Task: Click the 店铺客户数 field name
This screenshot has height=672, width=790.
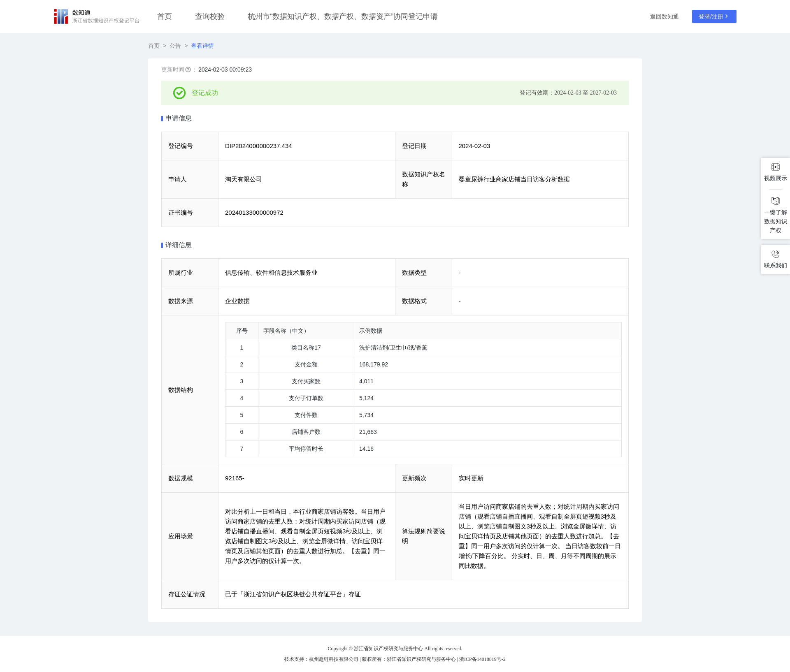Action: 306,432
